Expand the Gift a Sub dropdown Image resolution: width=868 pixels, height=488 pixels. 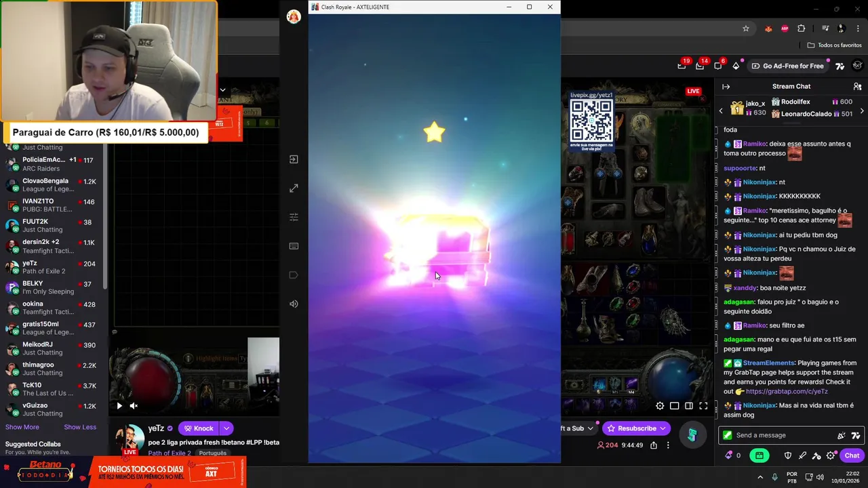[590, 428]
